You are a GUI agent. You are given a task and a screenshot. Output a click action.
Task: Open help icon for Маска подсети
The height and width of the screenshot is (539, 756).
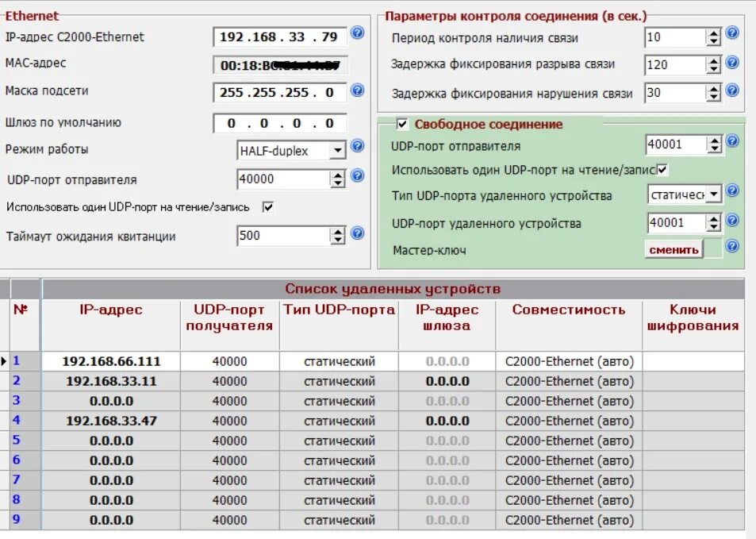357,90
